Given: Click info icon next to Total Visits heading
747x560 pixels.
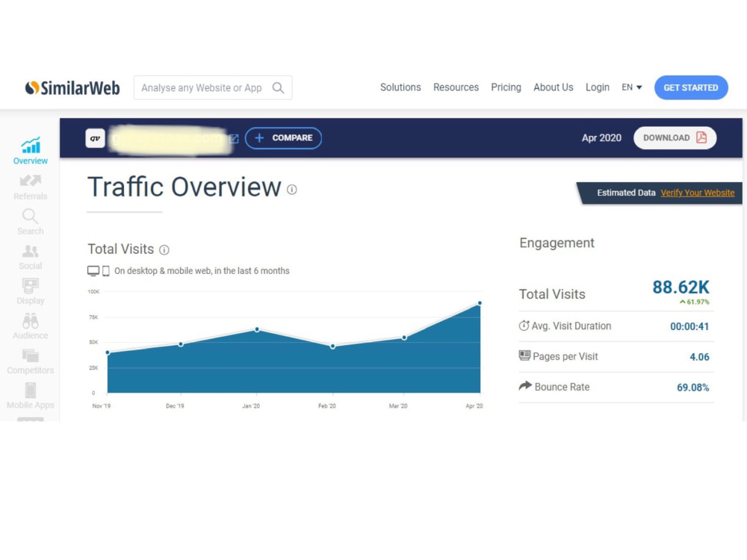Looking at the screenshot, I should [164, 249].
